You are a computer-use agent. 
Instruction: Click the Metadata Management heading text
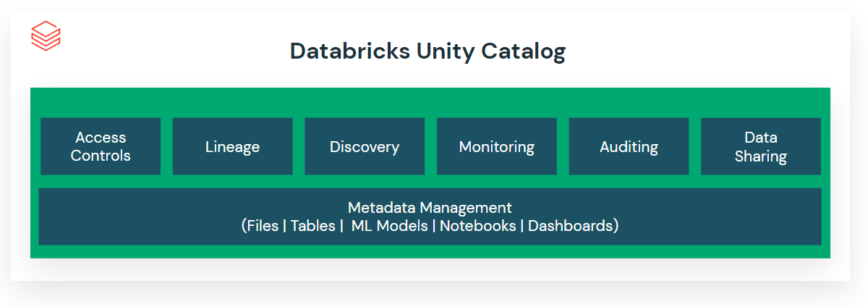[430, 208]
